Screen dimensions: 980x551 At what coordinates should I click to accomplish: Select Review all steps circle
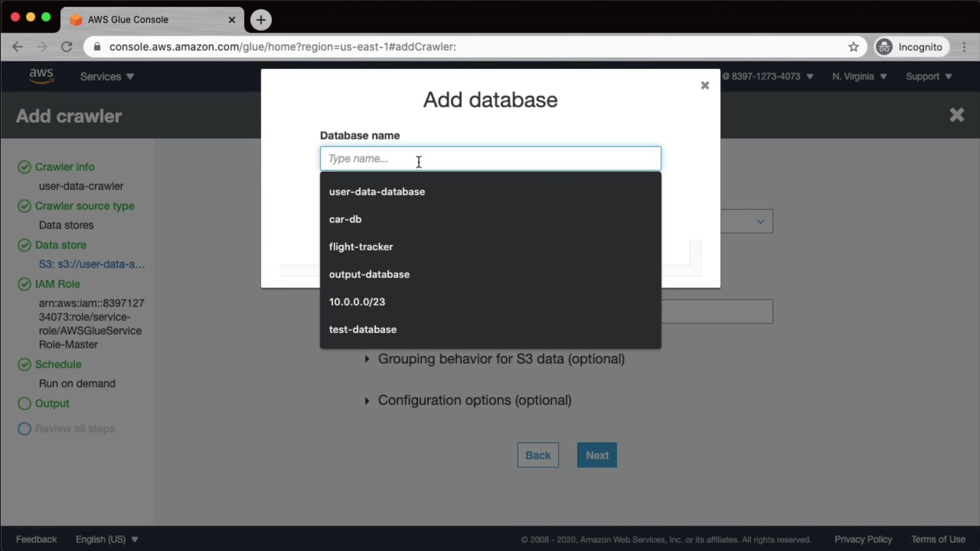(24, 429)
